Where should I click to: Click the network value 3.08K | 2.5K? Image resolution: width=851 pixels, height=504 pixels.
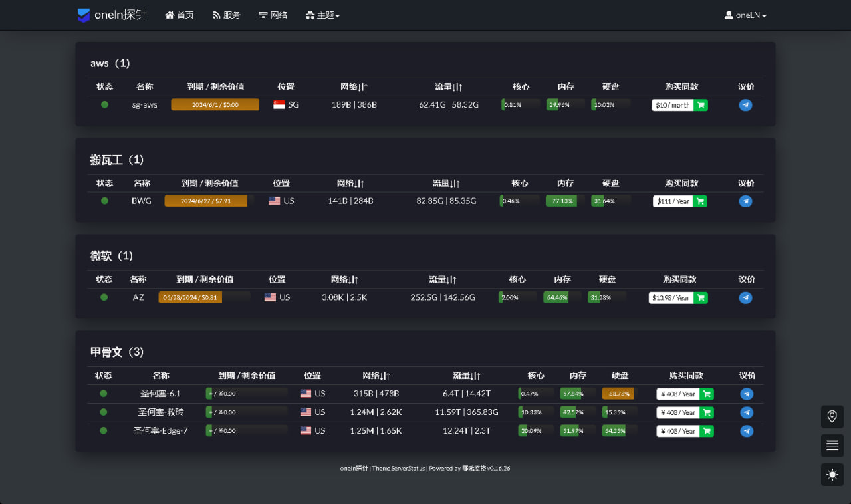[x=344, y=297]
